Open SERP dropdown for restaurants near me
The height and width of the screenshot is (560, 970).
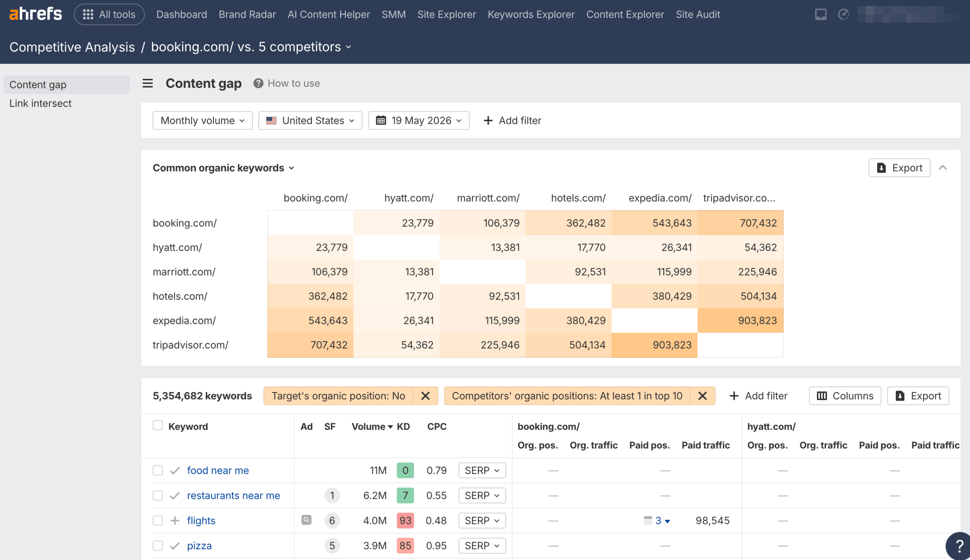pos(482,495)
